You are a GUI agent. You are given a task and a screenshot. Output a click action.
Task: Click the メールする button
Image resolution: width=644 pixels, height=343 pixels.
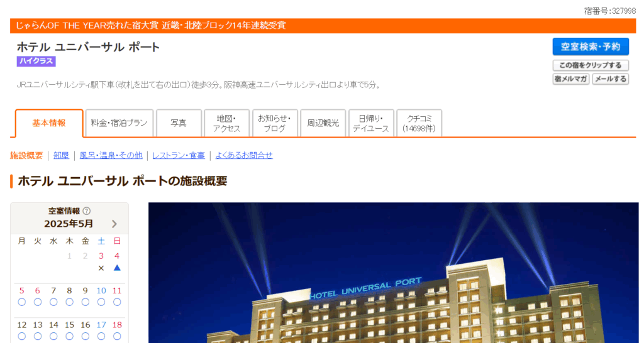click(x=611, y=79)
